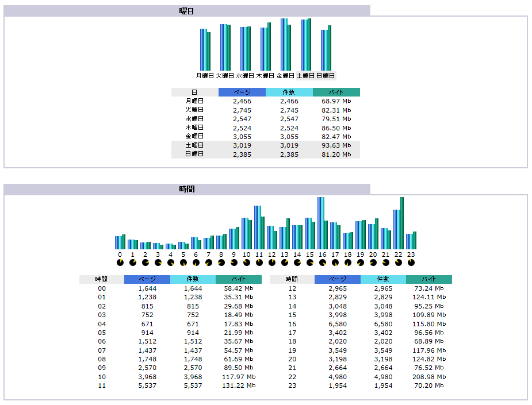Click the clock icon under hour 22
Image resolution: width=532 pixels, height=405 pixels.
(399, 263)
